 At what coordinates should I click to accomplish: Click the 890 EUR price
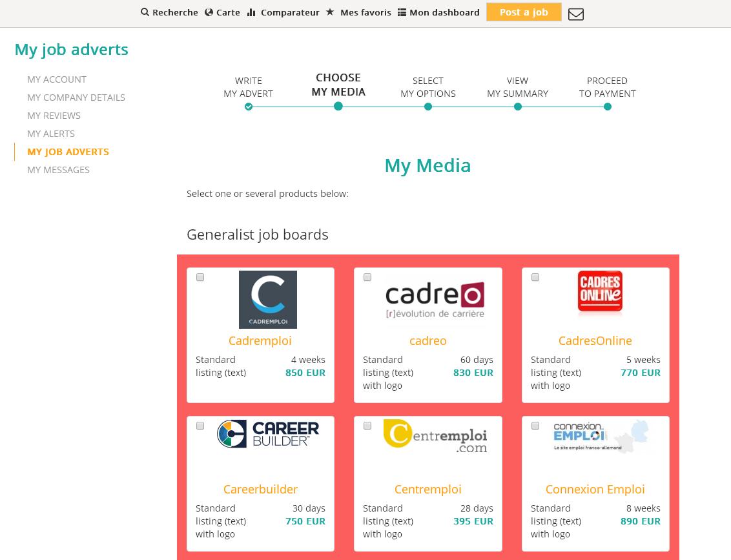click(x=641, y=521)
